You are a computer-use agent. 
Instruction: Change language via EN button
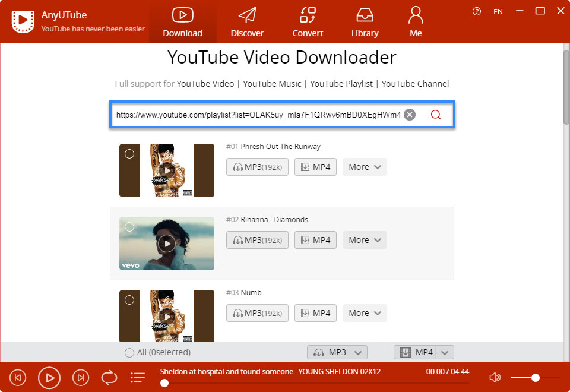coord(498,12)
